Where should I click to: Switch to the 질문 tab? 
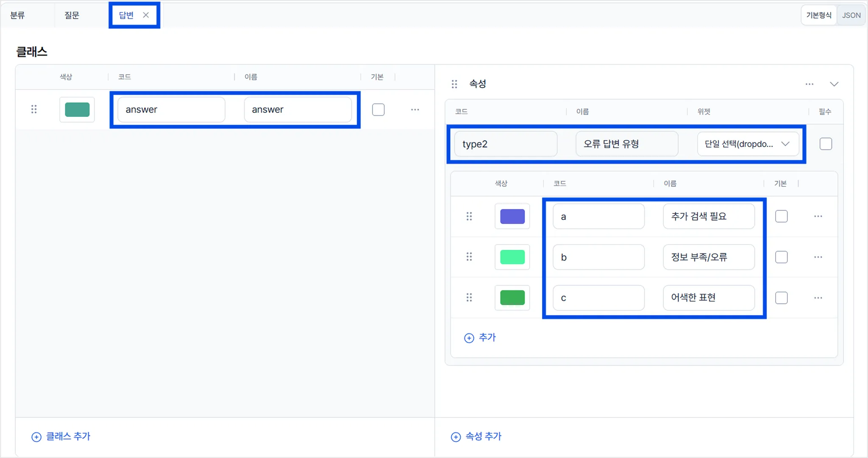72,15
